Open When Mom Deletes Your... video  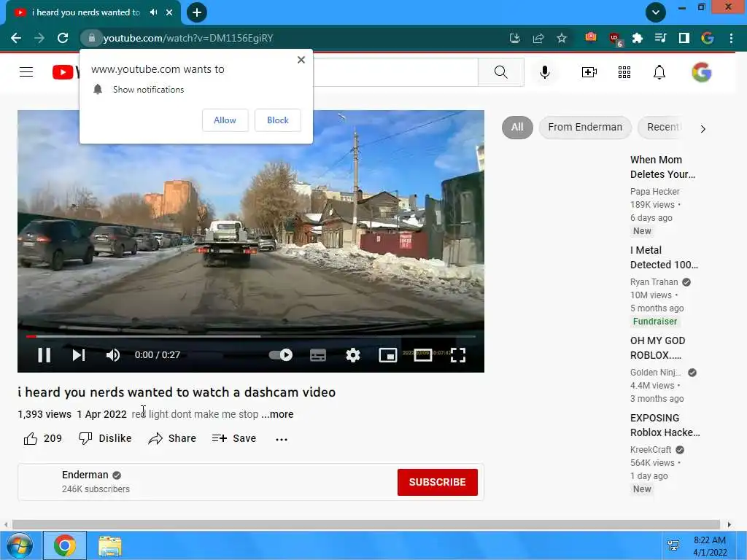(x=662, y=167)
